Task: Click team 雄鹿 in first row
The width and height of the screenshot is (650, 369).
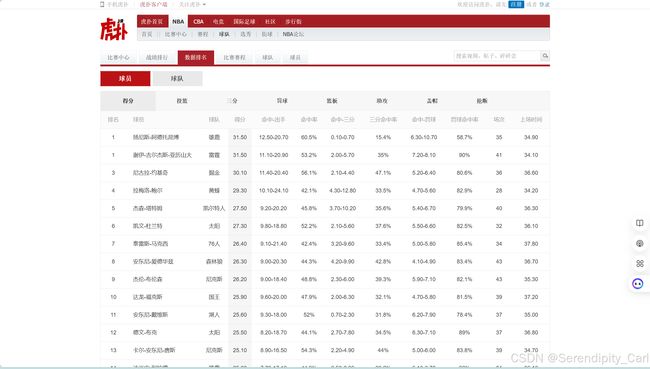Action: pos(214,137)
